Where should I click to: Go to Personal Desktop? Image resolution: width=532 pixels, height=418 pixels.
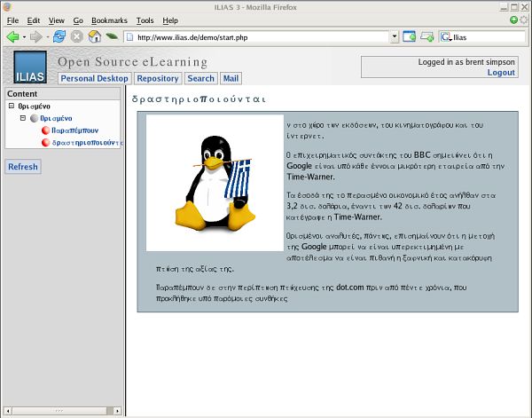pyautogui.click(x=94, y=78)
